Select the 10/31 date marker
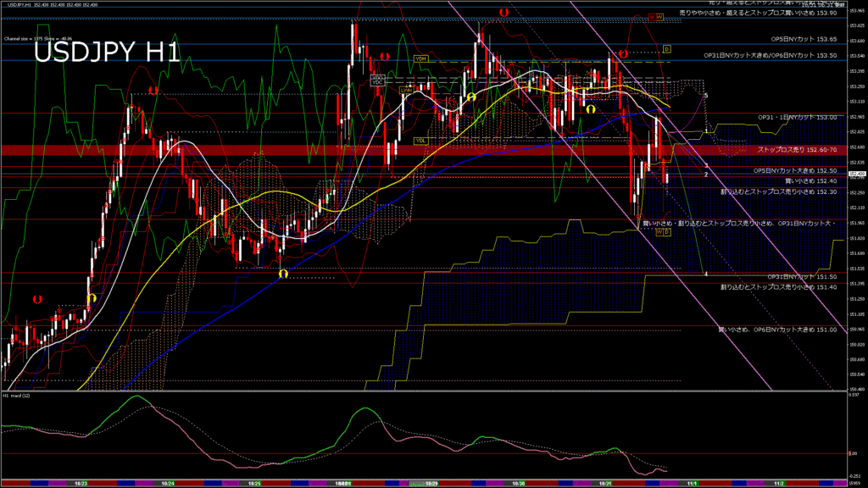 coord(605,484)
